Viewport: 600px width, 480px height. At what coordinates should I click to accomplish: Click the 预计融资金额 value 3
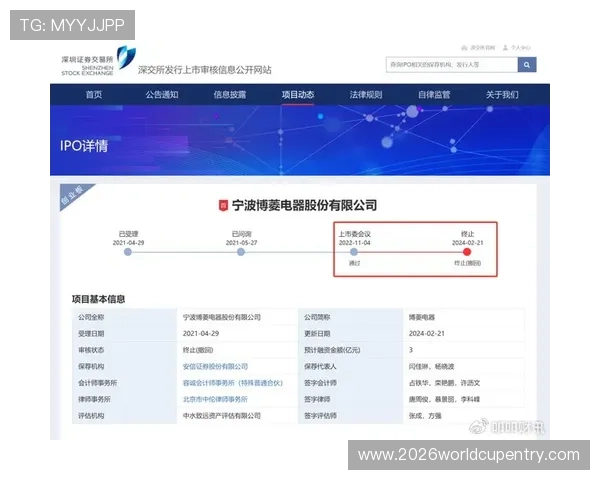point(411,350)
